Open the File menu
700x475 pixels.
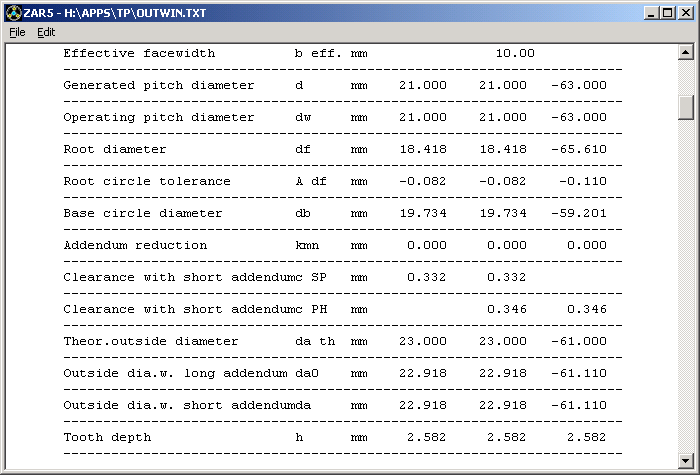(x=17, y=32)
